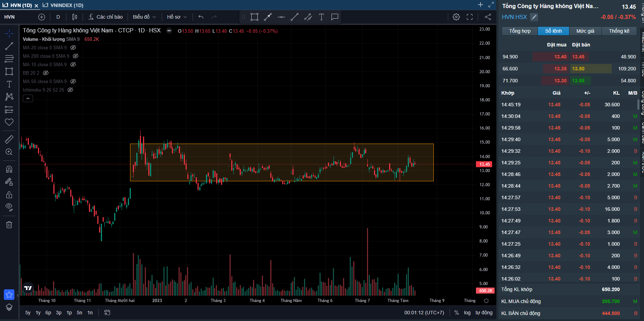Expand the 'Biểu đồ' dropdown
This screenshot has width=644, height=321.
[144, 17]
